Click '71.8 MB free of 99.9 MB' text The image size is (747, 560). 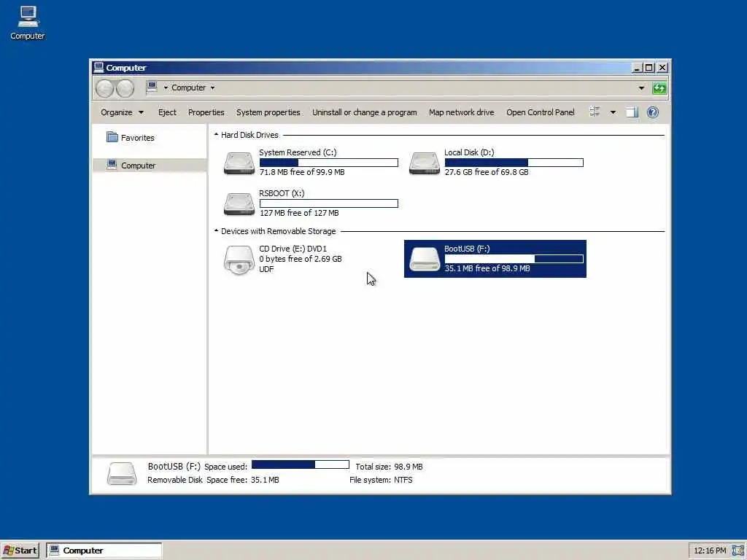coord(302,172)
